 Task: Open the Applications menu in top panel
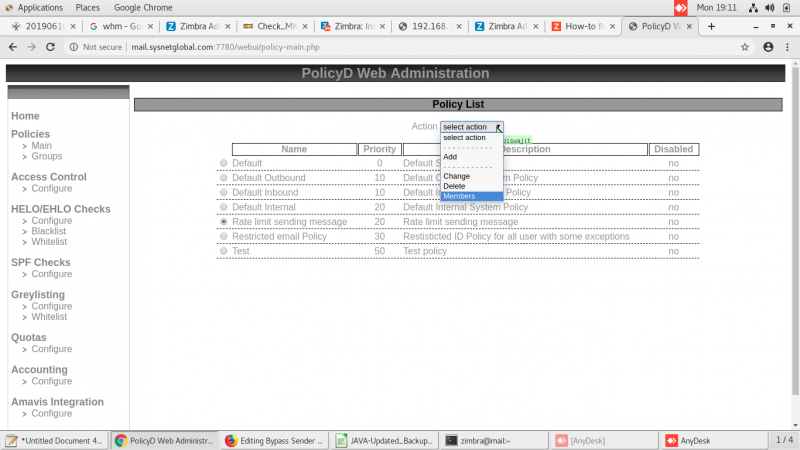point(34,8)
